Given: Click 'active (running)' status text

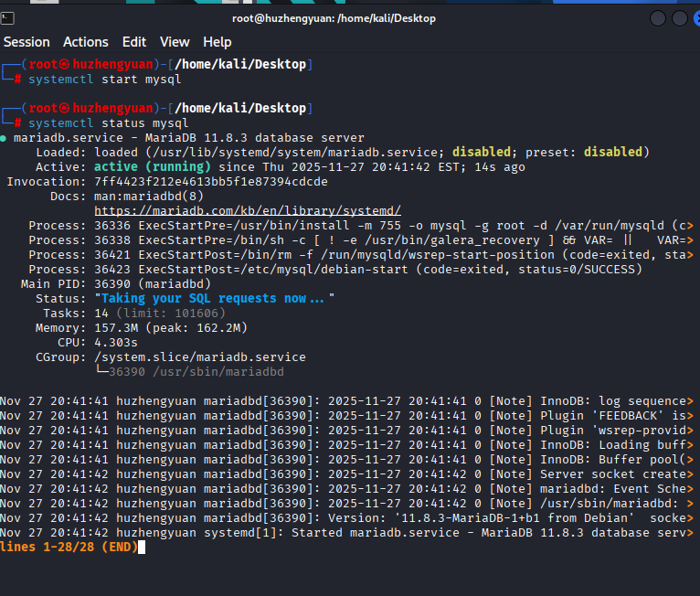Looking at the screenshot, I should [x=153, y=167].
